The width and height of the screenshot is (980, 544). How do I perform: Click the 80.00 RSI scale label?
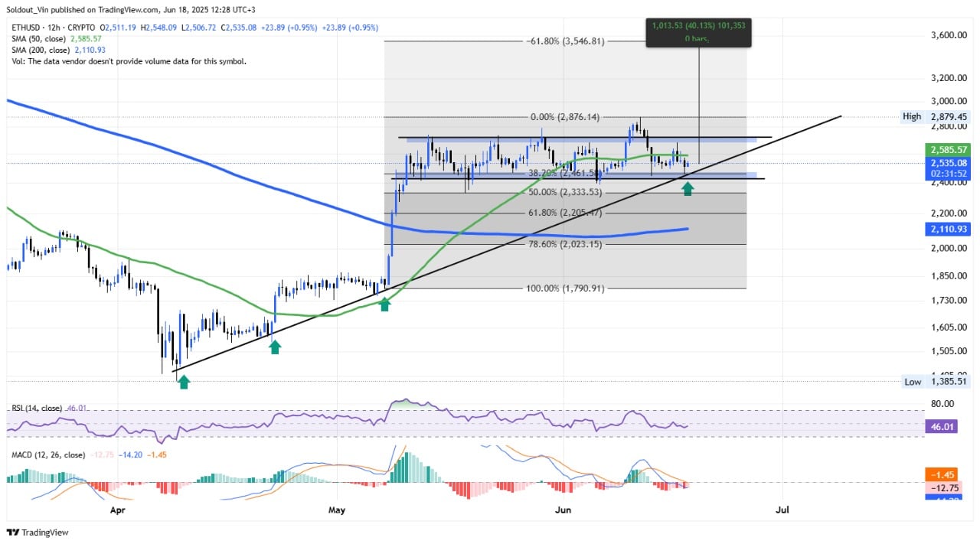[942, 403]
